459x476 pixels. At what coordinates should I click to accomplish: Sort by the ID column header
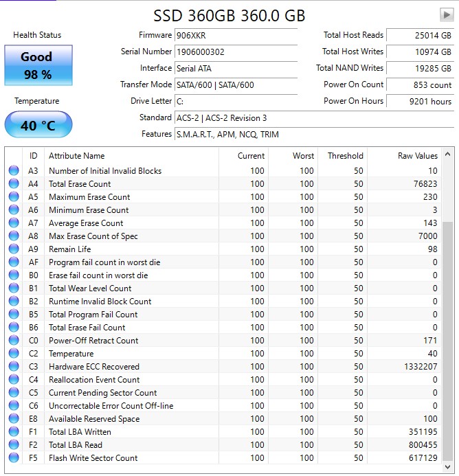tap(34, 156)
